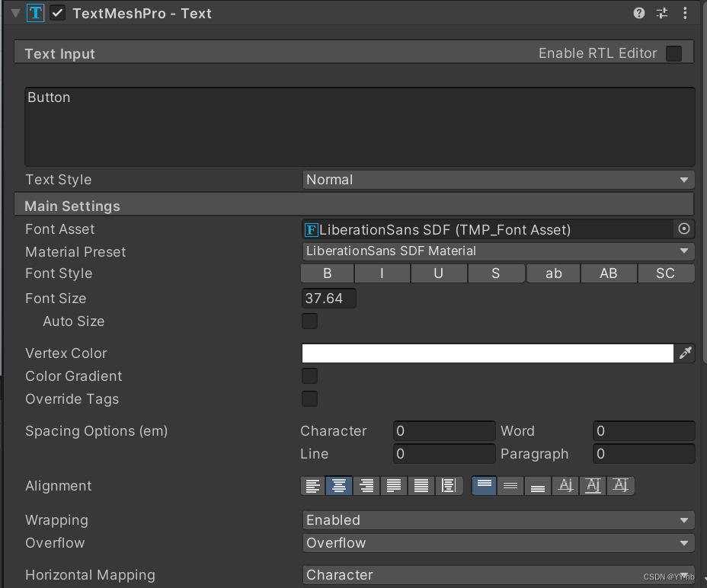
Task: Apply italic font style
Action: pos(382,273)
